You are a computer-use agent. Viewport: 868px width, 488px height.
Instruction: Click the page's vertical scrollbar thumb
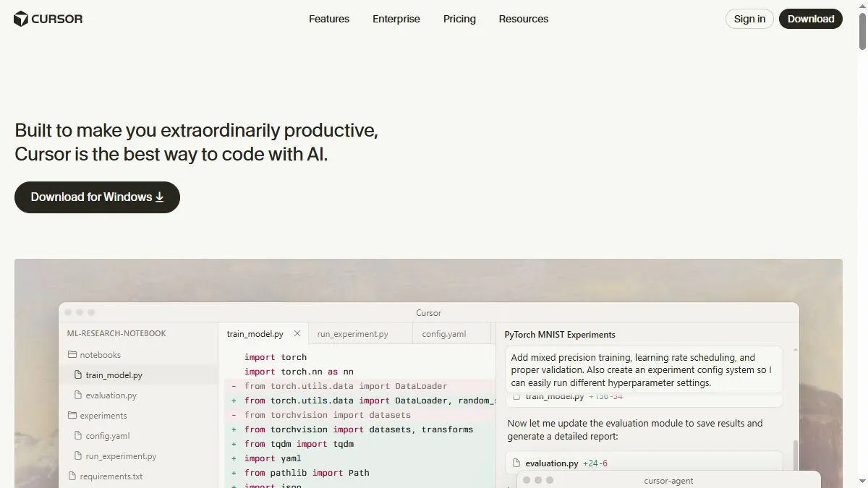(862, 30)
